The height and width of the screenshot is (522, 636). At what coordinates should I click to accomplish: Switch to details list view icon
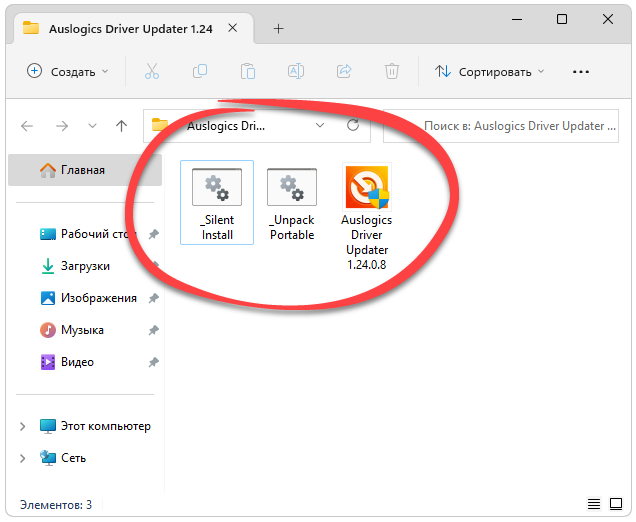594,504
